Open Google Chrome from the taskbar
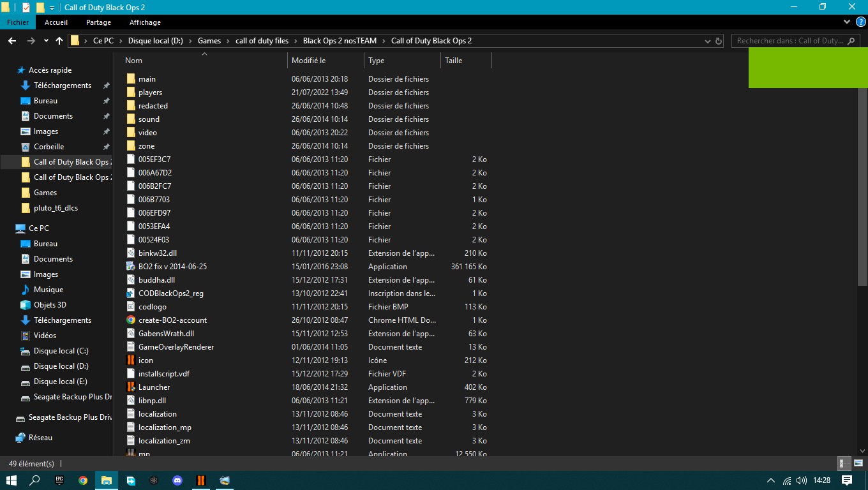 click(x=83, y=480)
